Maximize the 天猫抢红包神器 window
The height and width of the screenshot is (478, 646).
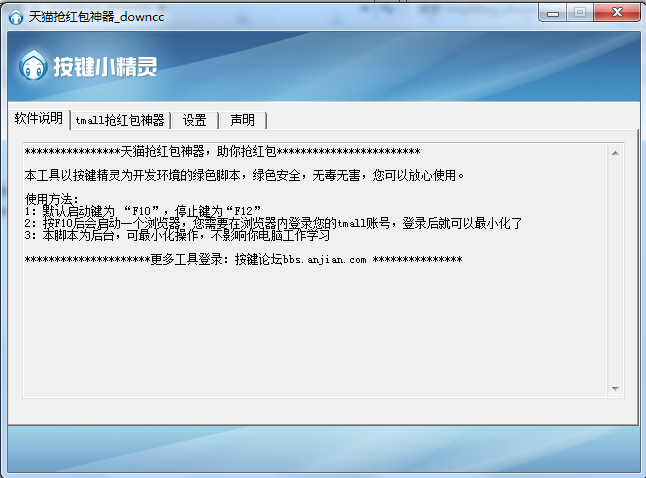(x=580, y=12)
